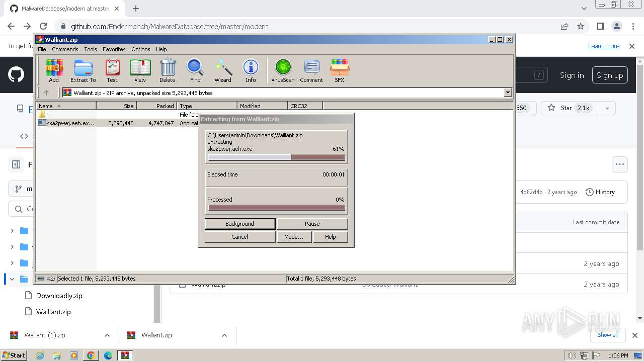
Task: Sort file list by Name column
Action: [x=66, y=106]
